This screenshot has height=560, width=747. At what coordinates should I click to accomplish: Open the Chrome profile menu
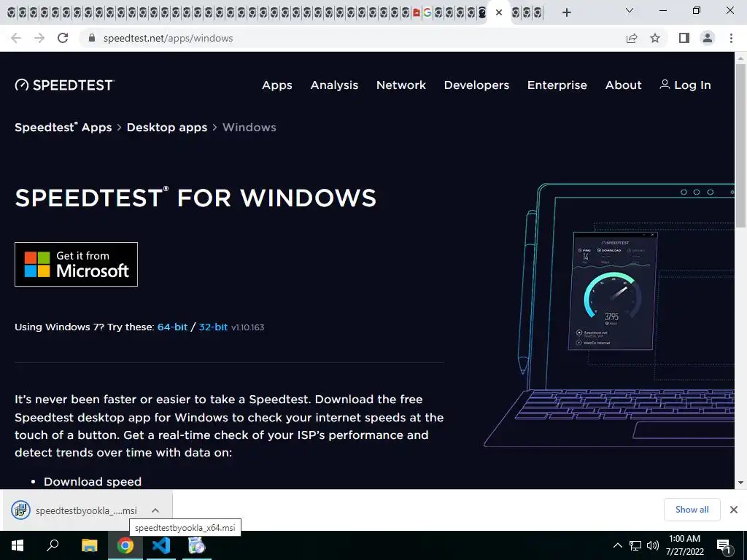pyautogui.click(x=708, y=38)
